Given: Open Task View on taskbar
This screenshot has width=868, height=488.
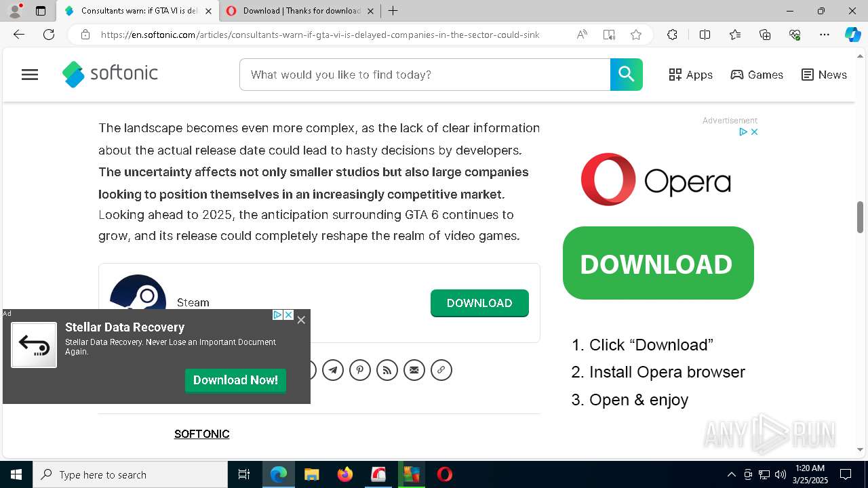Looking at the screenshot, I should 244,474.
